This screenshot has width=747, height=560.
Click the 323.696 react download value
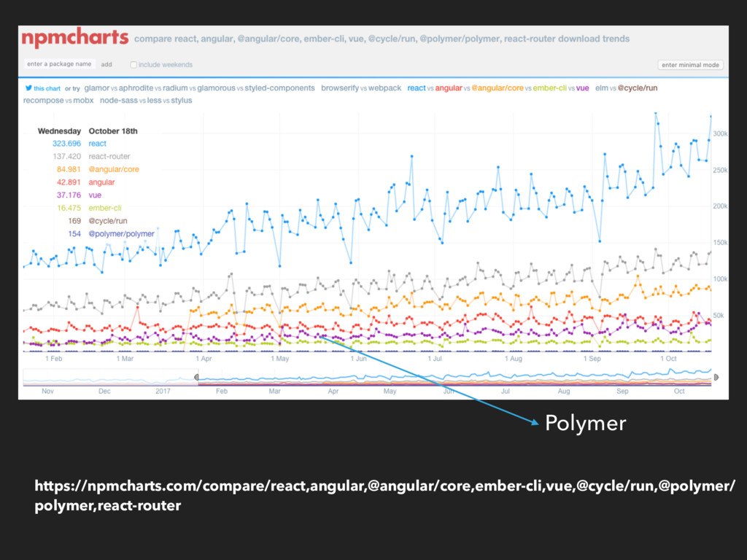[66, 144]
